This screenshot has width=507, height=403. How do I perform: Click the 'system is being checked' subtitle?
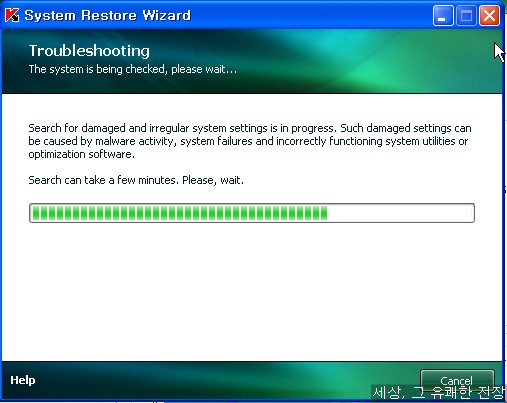(x=133, y=69)
